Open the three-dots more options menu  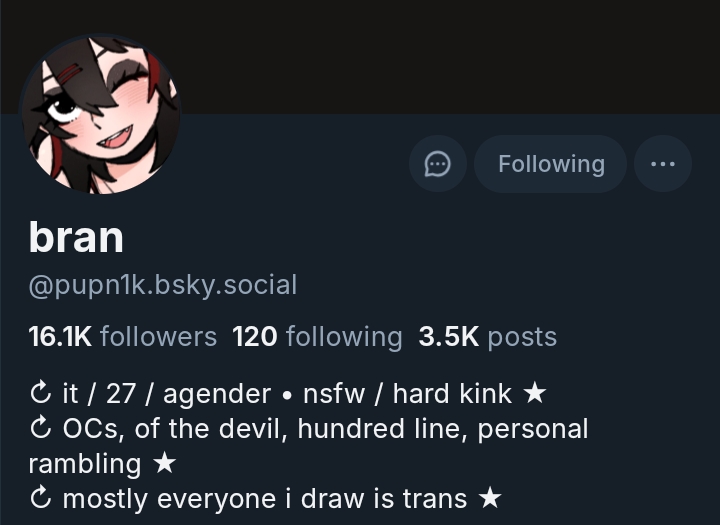coord(663,164)
